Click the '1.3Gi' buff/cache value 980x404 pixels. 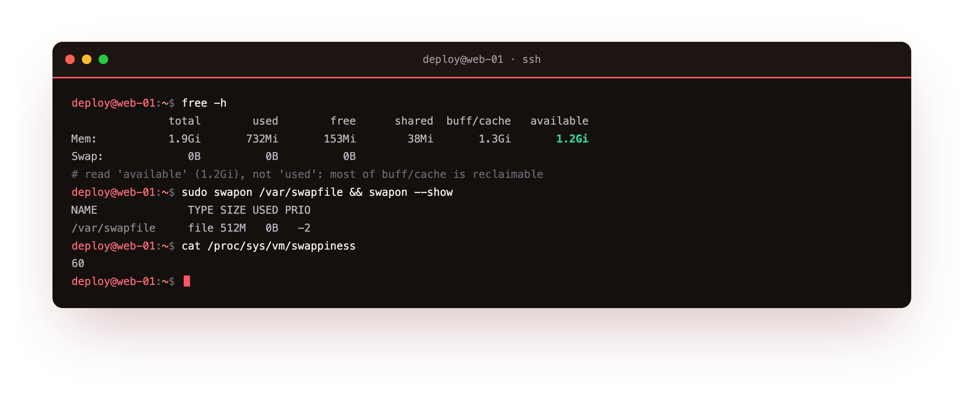[x=495, y=139]
